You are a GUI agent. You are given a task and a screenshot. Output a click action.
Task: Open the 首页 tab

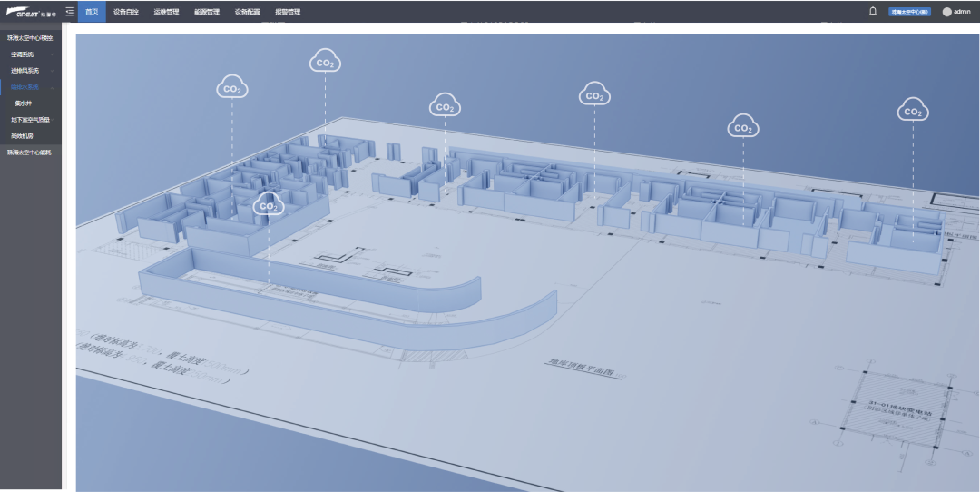click(92, 11)
